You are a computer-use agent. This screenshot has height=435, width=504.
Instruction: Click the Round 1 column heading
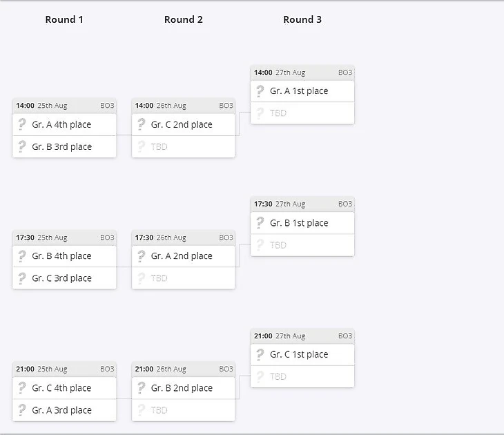(x=64, y=19)
